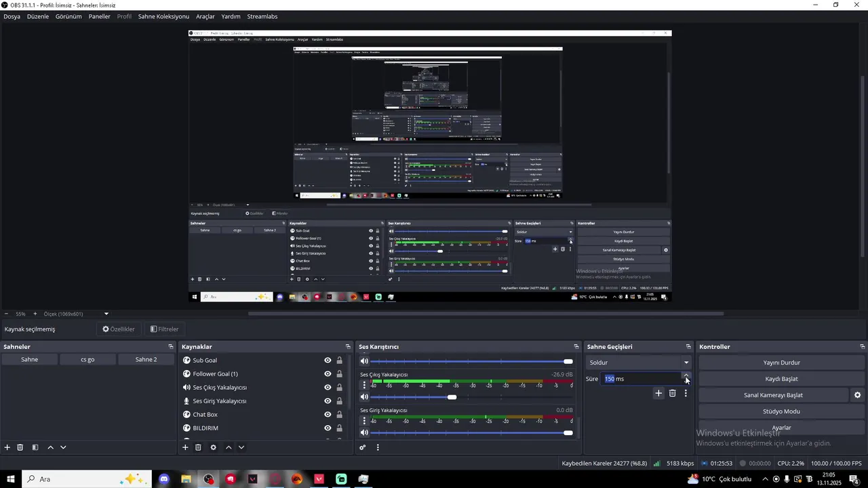Toggle visibility of Ses Giriş Yakalayıcısı source

[x=328, y=401]
